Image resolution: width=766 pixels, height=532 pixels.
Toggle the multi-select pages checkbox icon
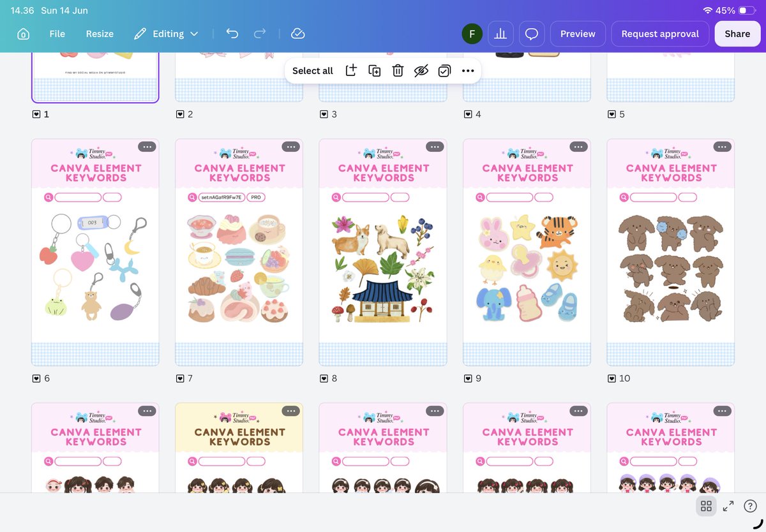[x=444, y=71]
